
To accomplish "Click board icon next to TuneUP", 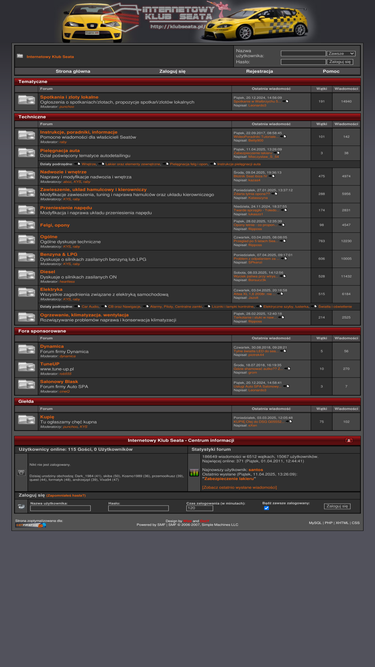I will coord(26,367).
